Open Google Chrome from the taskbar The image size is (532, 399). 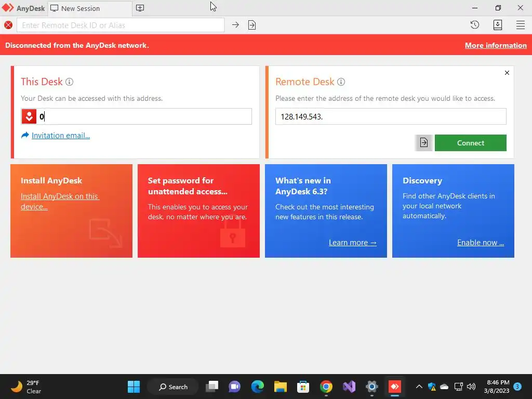pyautogui.click(x=326, y=387)
